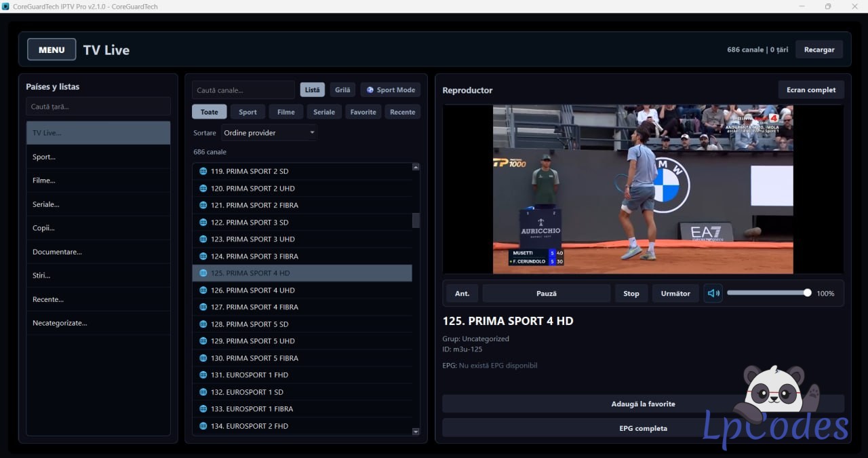Go fullscreen with Ecran complet
Viewport: 868px width, 458px height.
(811, 90)
